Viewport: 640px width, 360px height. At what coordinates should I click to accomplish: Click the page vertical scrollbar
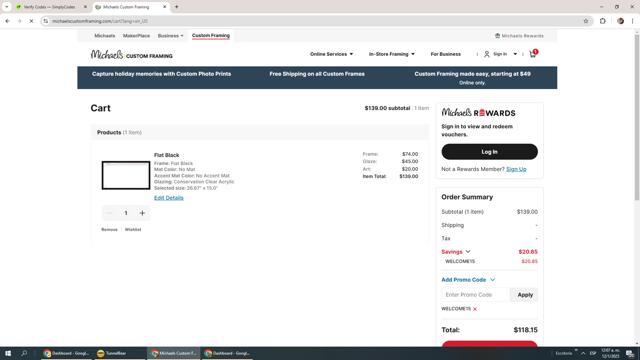[636, 118]
